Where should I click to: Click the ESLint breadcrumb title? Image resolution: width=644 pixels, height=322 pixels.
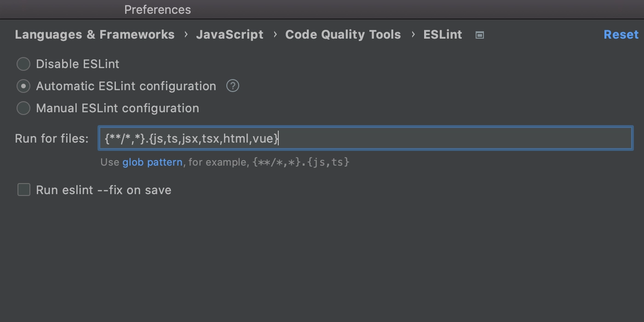click(x=443, y=34)
